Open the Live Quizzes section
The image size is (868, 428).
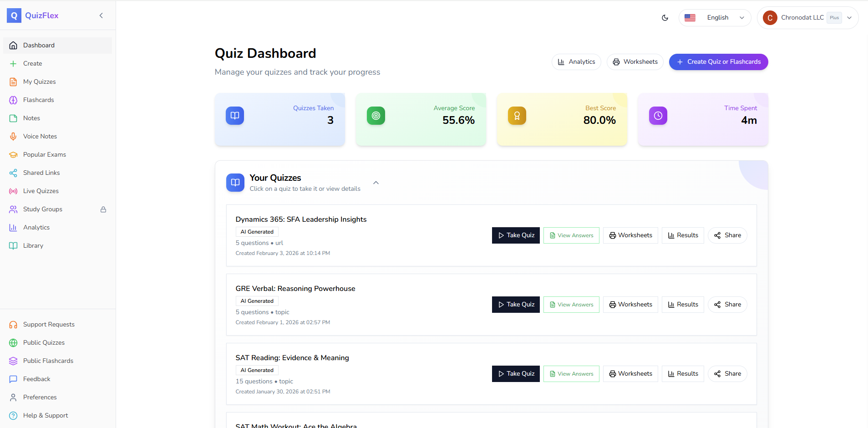click(x=41, y=191)
